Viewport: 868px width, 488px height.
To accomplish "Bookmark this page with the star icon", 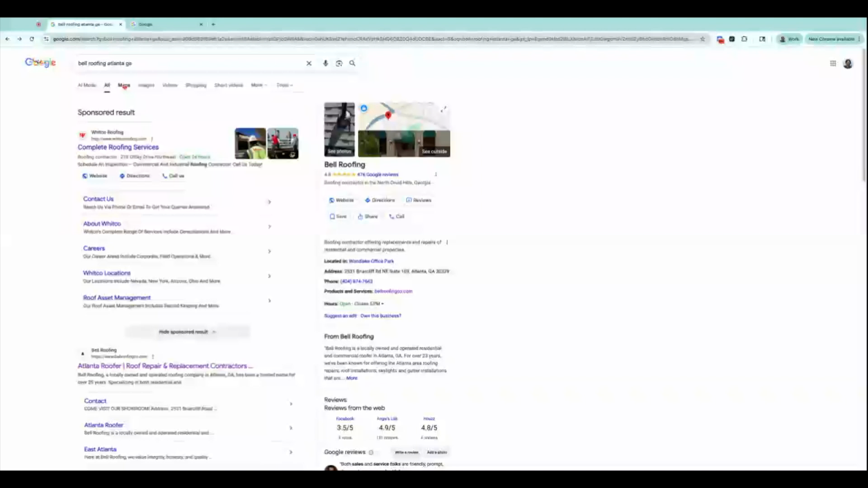I will pyautogui.click(x=703, y=39).
